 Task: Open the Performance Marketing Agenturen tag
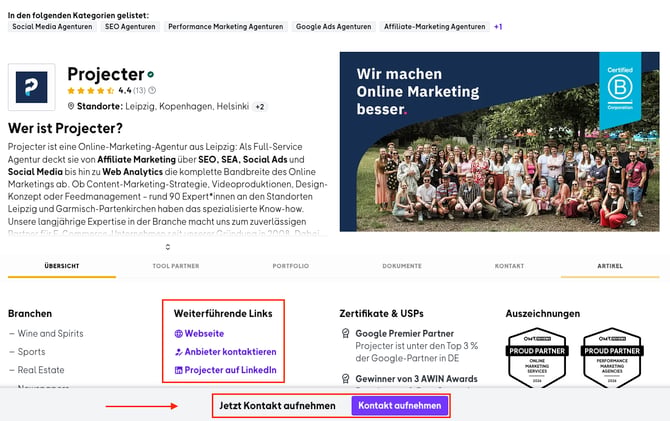(226, 26)
